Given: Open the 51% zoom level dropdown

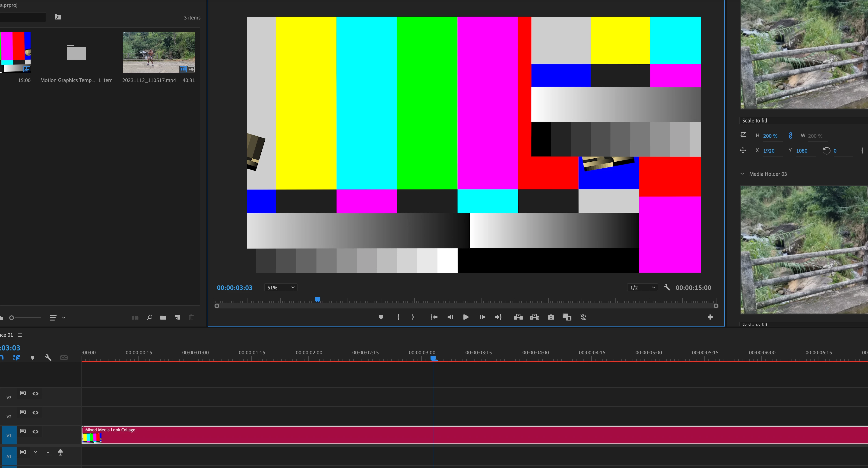Looking at the screenshot, I should (x=281, y=287).
